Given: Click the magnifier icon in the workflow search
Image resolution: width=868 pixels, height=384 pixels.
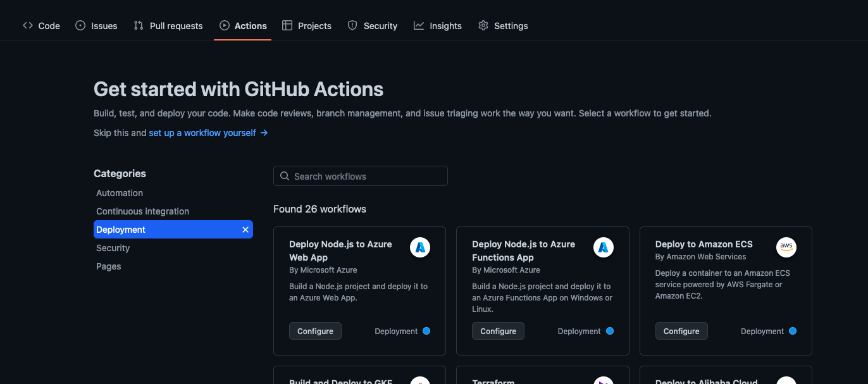Looking at the screenshot, I should click(285, 176).
